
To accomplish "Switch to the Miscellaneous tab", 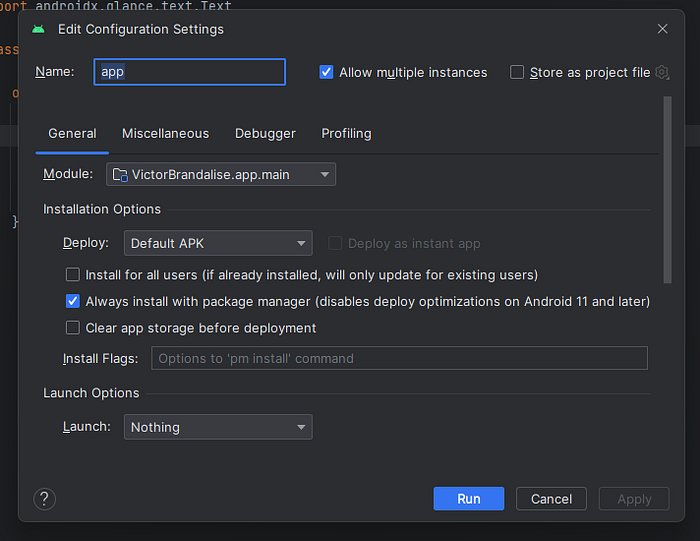I will click(x=165, y=133).
